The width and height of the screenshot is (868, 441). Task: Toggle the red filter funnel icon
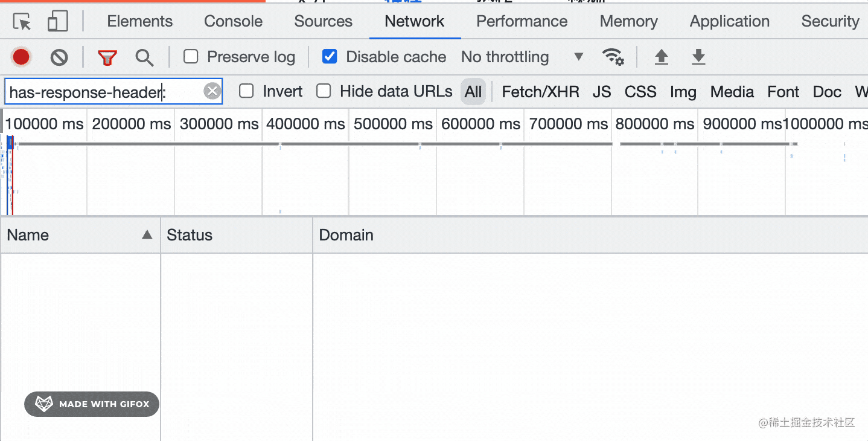tap(107, 57)
